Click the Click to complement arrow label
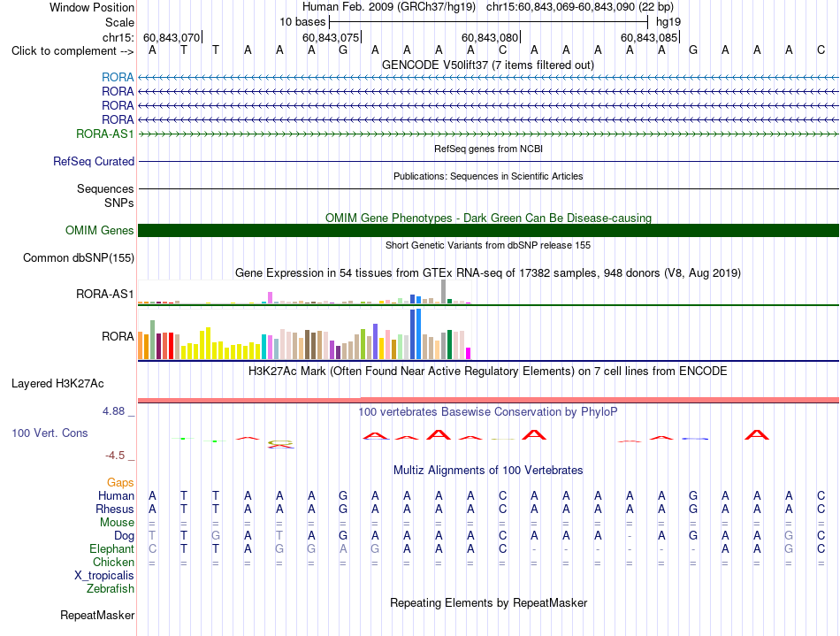The width and height of the screenshot is (840, 636). coord(73,51)
